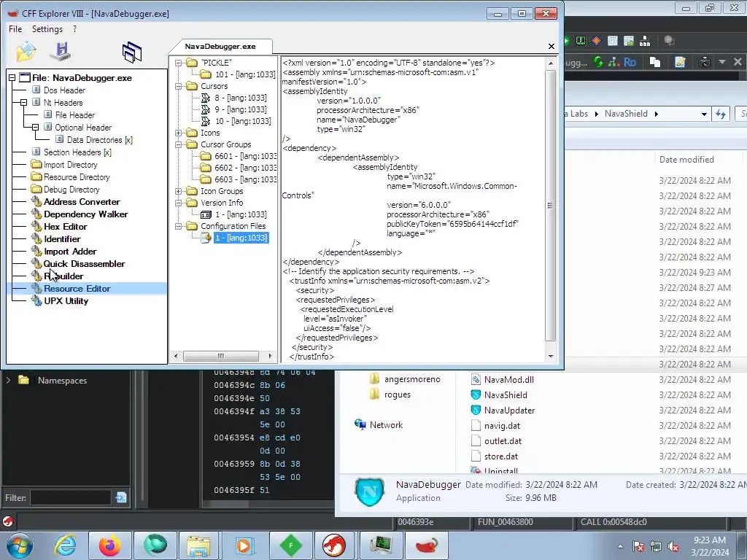The image size is (747, 560).
Task: Open the Hex Editor tool
Action: [65, 227]
